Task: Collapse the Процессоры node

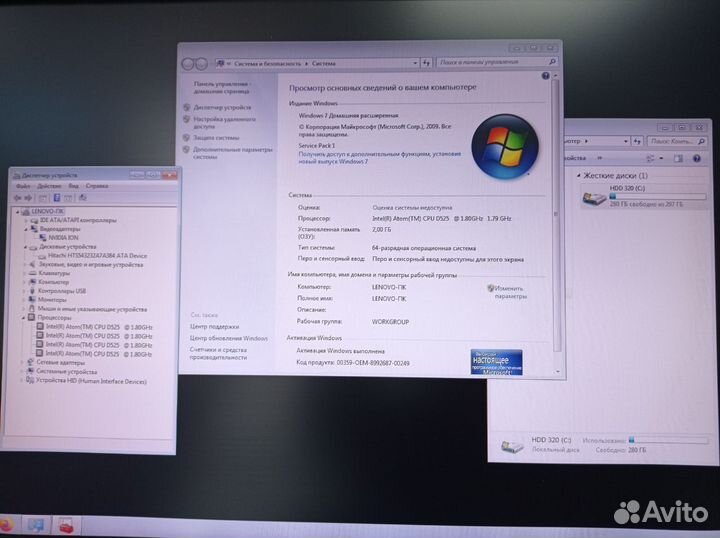Action: (x=23, y=318)
